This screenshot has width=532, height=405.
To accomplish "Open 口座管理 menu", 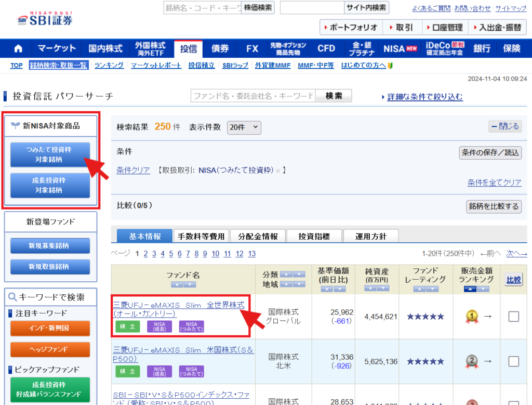I will tap(445, 28).
